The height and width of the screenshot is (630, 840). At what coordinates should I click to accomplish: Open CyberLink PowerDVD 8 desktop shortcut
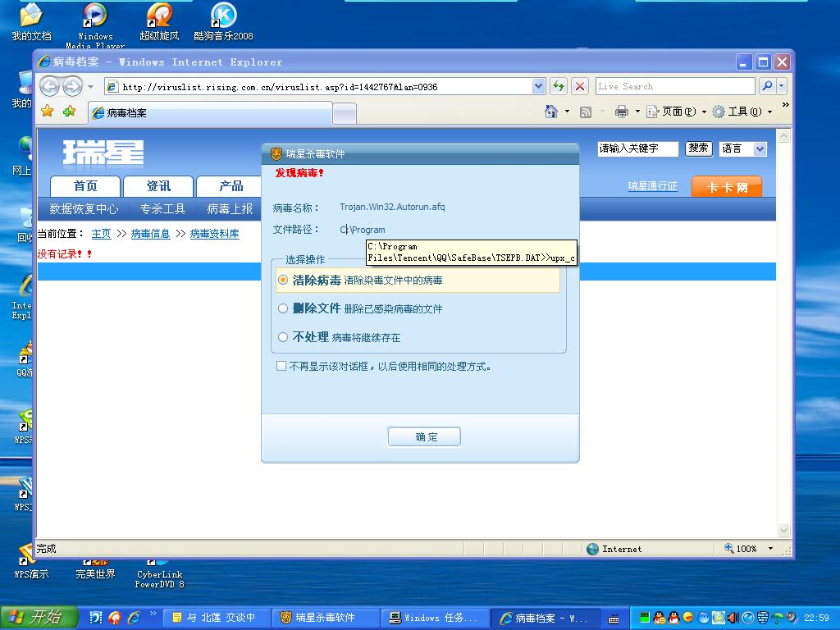pos(159,574)
